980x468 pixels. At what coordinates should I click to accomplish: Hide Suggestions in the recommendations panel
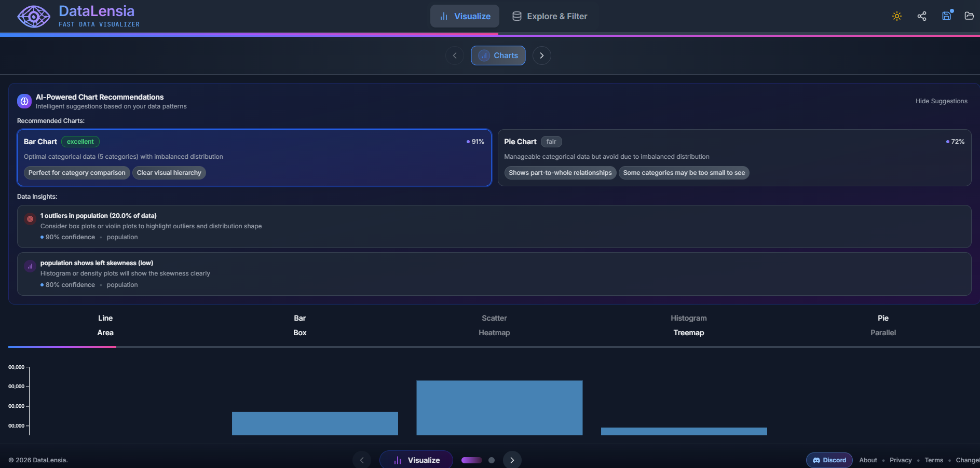point(941,101)
